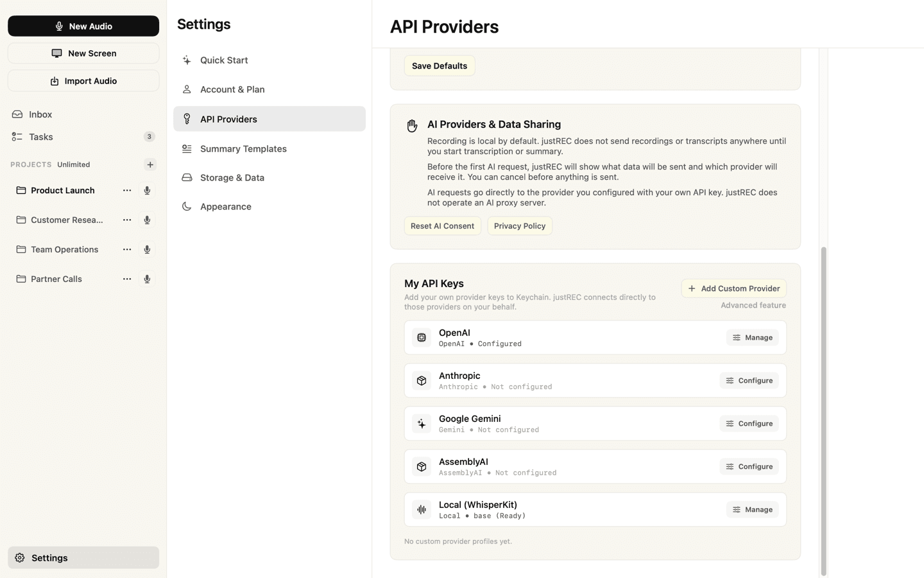Screen dimensions: 924x578
Task: Click 'AssemblyAI • Not configured' status text
Action: coord(498,473)
